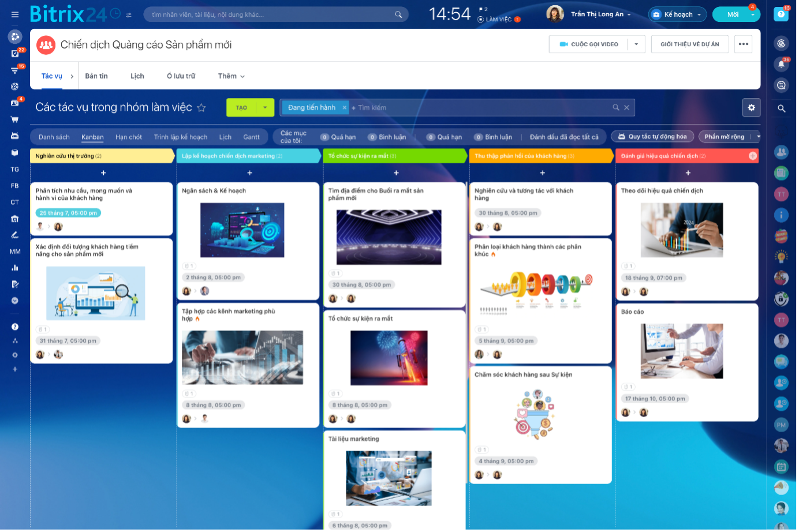Toggle the LÀM VIỆC working status

[499, 19]
